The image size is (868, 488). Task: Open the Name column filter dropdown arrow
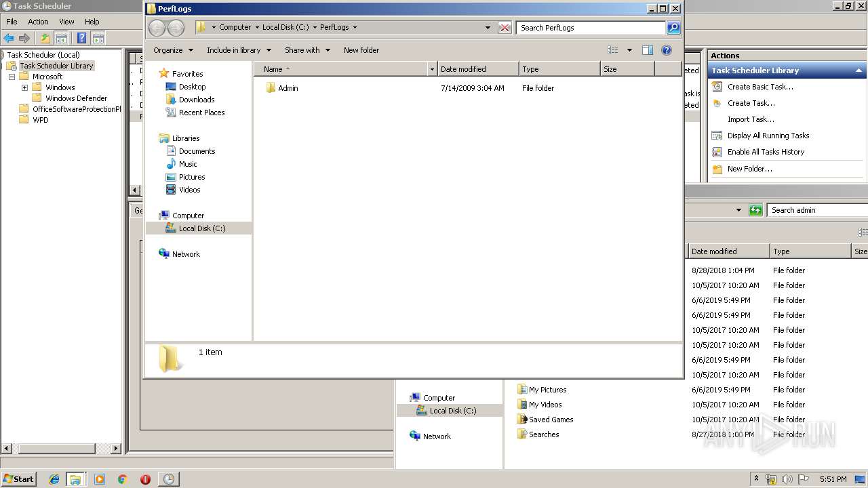pos(432,69)
